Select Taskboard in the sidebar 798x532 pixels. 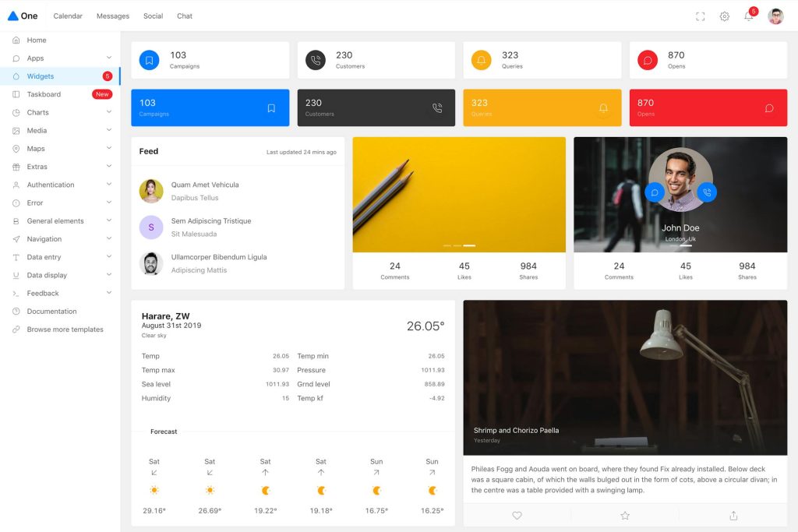click(44, 94)
